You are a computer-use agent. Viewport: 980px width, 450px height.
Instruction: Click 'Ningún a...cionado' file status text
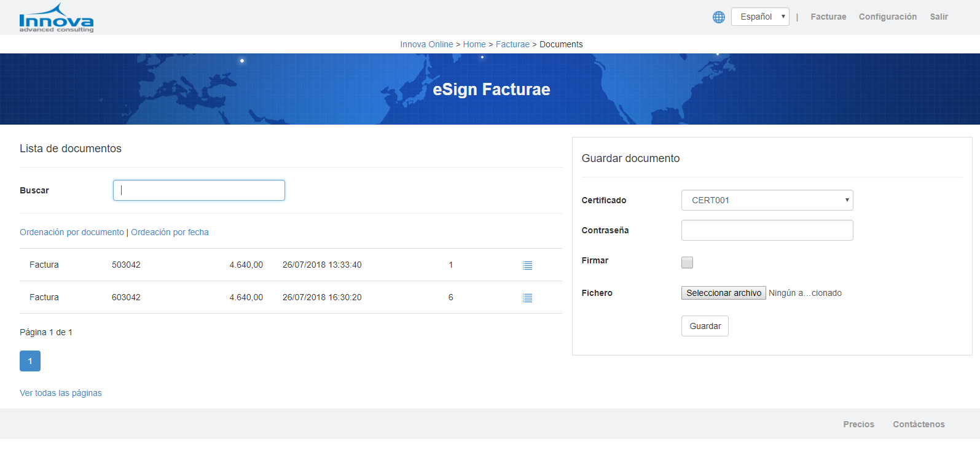pyautogui.click(x=805, y=293)
